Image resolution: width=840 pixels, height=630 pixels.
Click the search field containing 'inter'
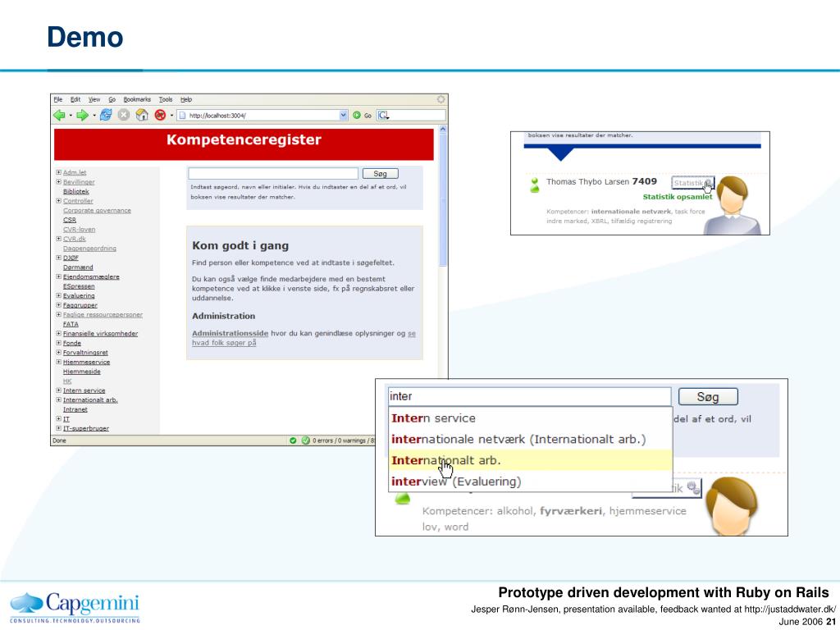point(529,396)
